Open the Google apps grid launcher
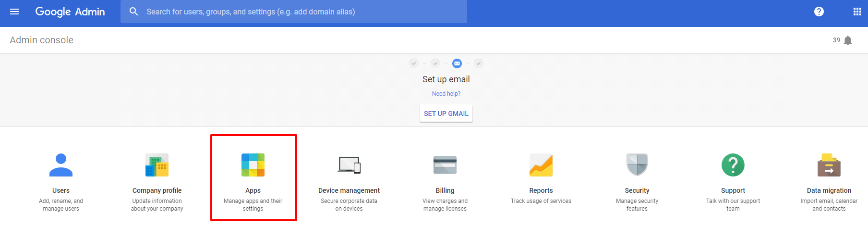 point(857,12)
